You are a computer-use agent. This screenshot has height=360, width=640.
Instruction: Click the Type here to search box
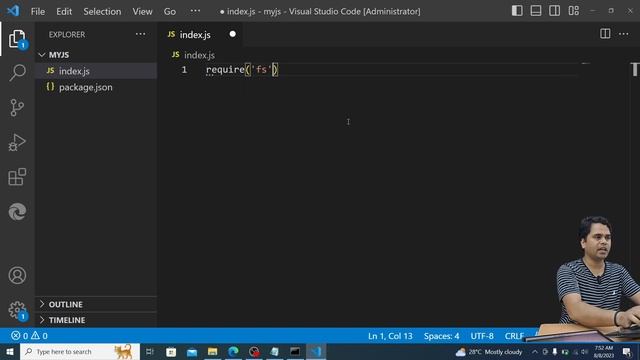coord(80,352)
